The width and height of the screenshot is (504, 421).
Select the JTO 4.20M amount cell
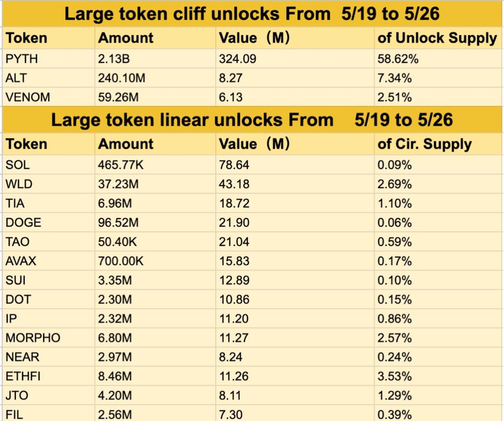tap(155, 395)
